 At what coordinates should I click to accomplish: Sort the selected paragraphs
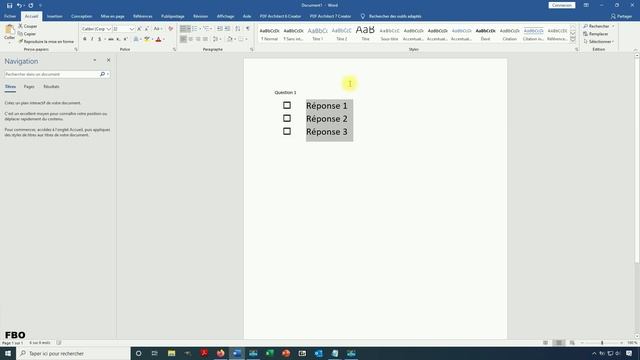click(x=238, y=29)
